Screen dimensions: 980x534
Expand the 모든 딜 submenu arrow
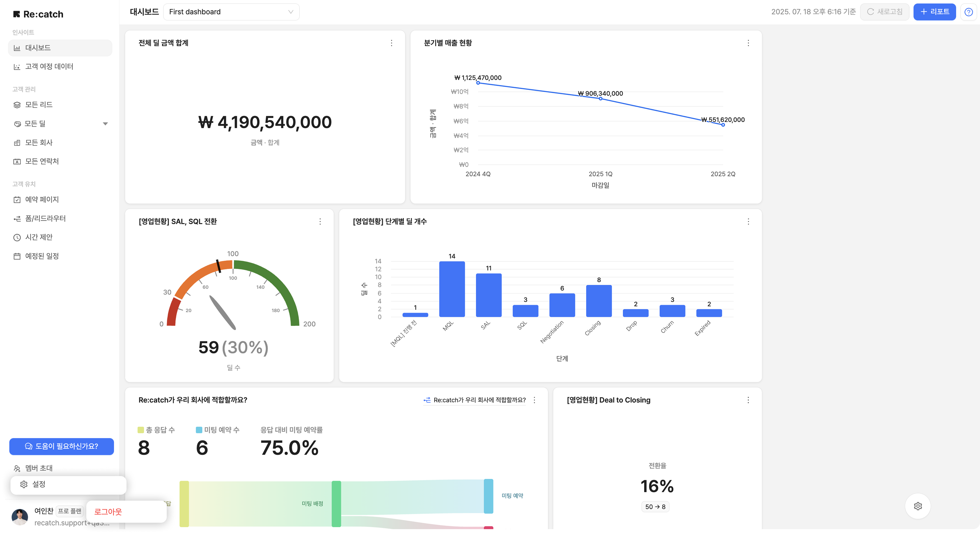105,124
